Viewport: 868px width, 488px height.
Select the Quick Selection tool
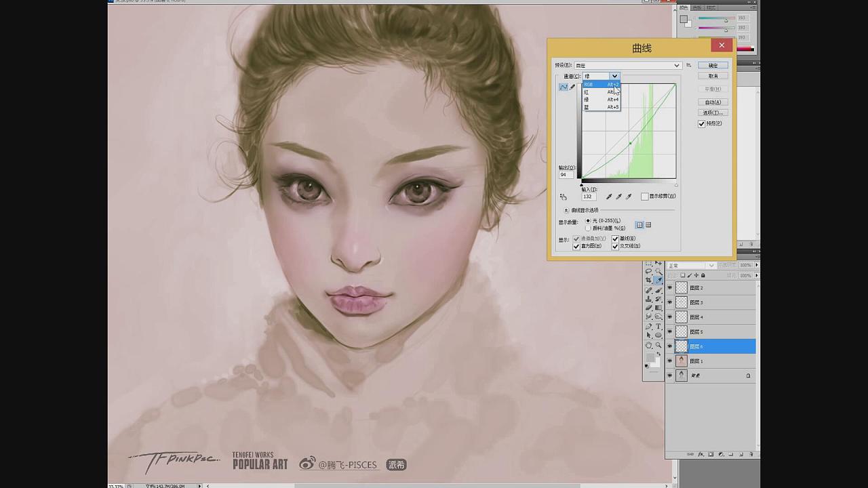tap(658, 271)
